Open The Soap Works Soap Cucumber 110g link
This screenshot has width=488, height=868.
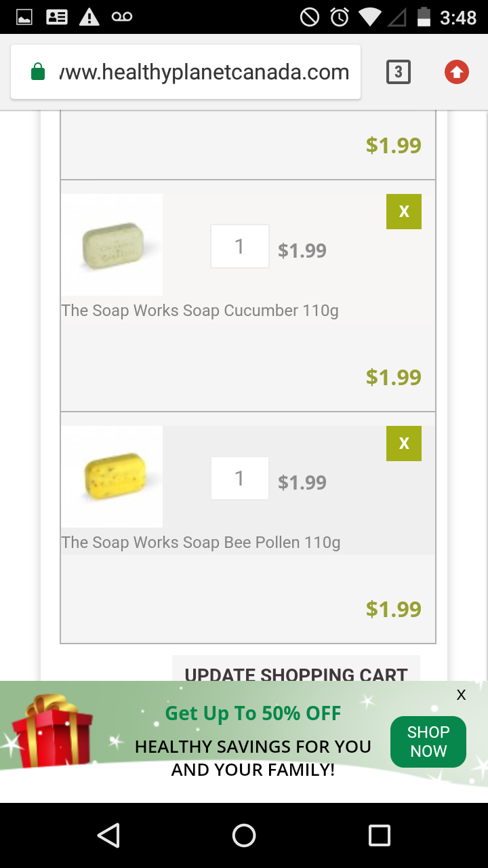coord(200,311)
